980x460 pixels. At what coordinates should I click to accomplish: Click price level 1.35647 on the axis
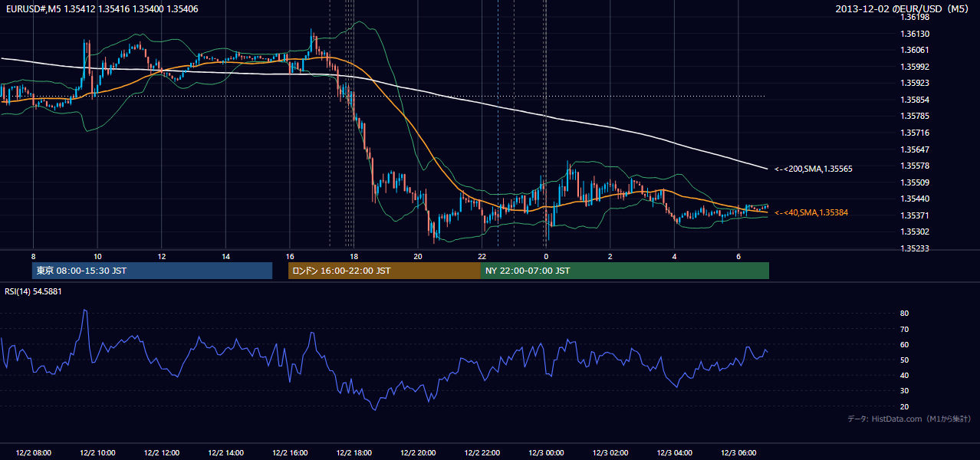click(x=915, y=149)
